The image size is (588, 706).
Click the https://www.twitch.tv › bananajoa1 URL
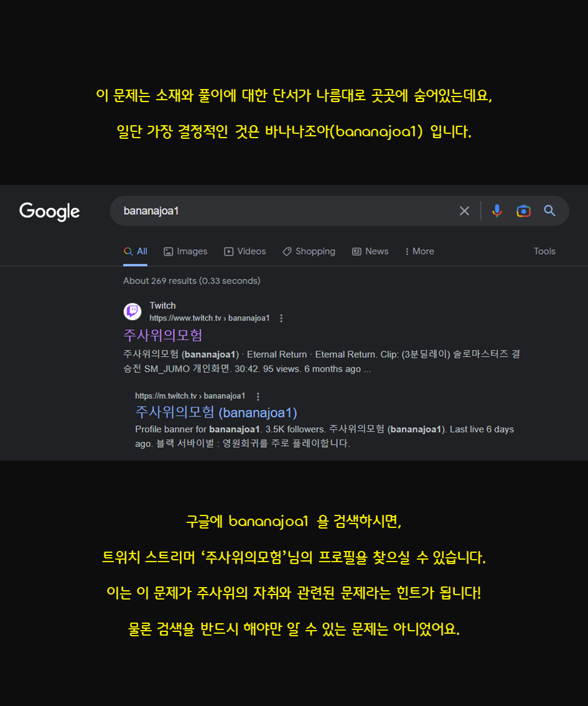point(209,318)
